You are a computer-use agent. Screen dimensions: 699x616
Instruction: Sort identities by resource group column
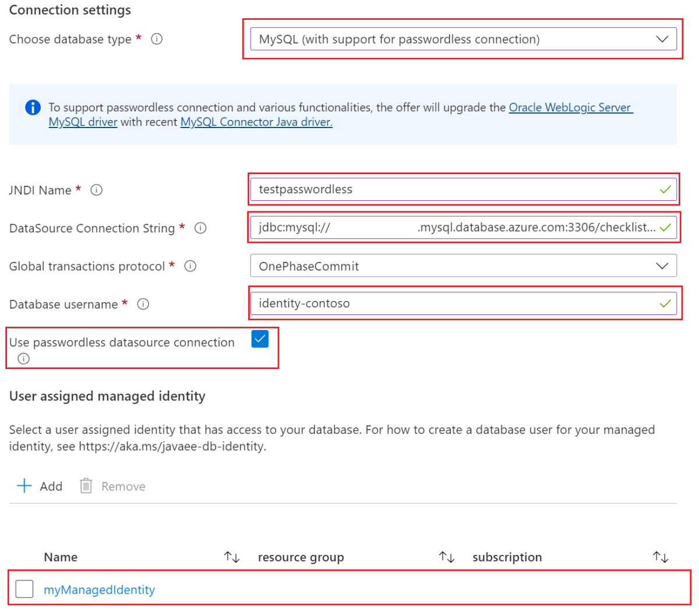446,557
